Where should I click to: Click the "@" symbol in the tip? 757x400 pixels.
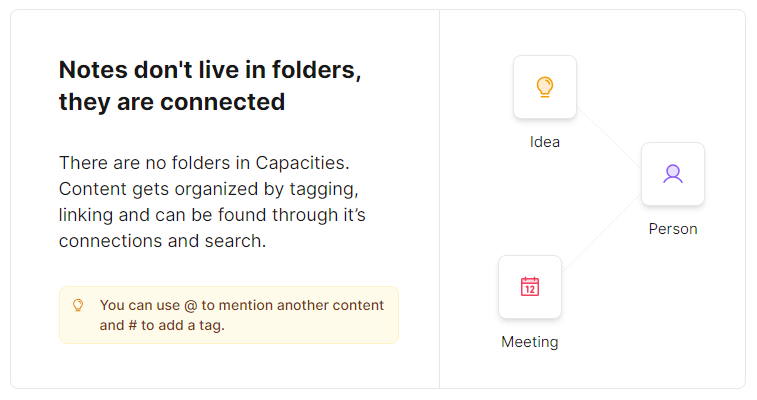click(x=190, y=305)
